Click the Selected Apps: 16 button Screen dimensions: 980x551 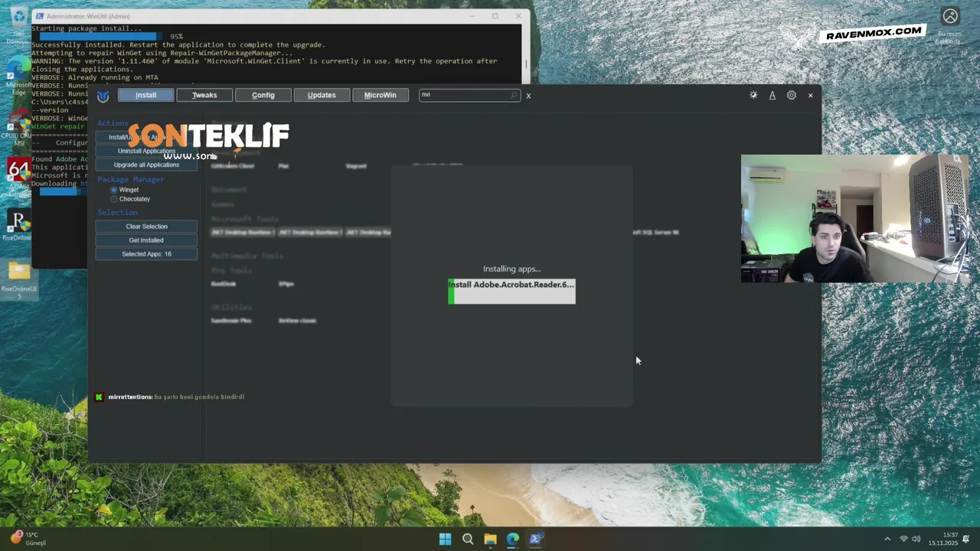146,254
